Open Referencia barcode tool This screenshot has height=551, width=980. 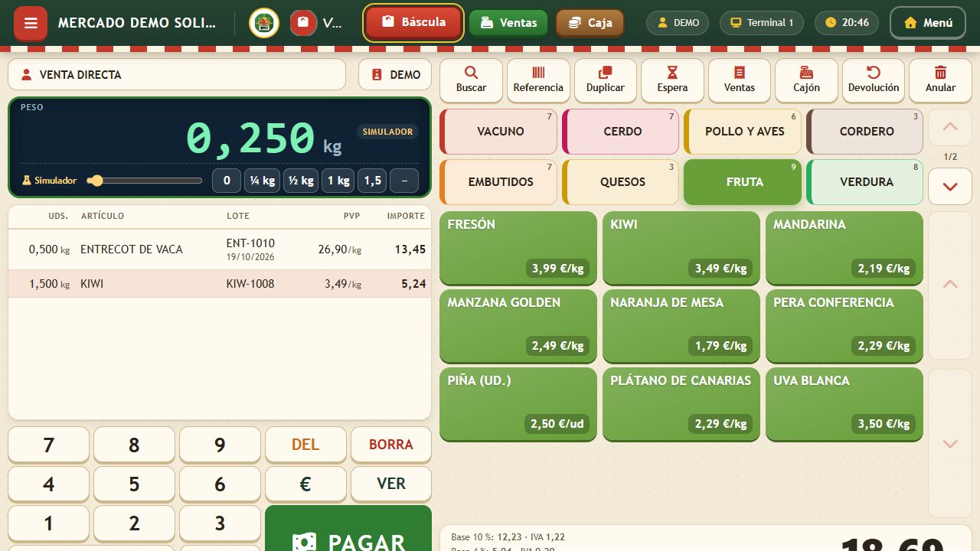coord(538,80)
